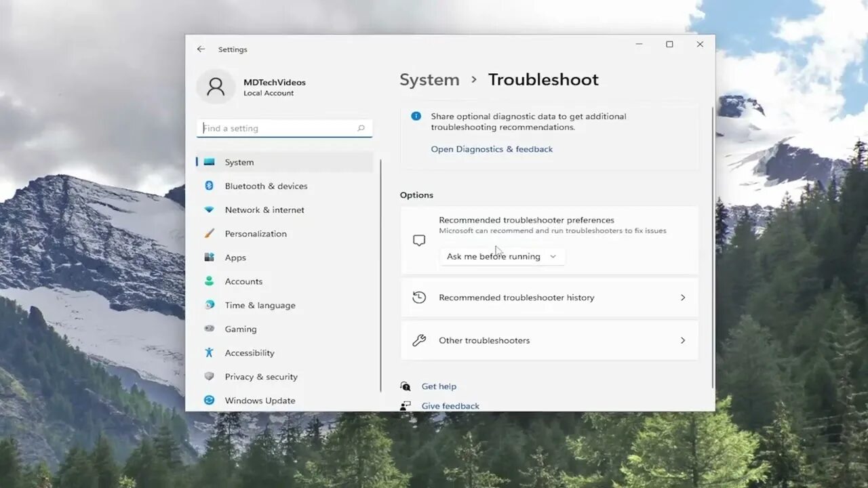This screenshot has height=488, width=868.
Task: Click the wrench icon for Other troubleshooters
Action: click(x=419, y=340)
